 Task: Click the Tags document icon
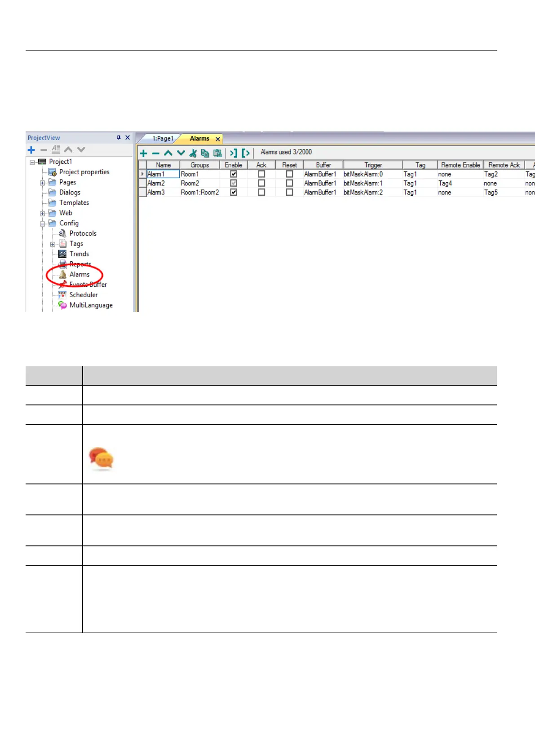point(63,244)
